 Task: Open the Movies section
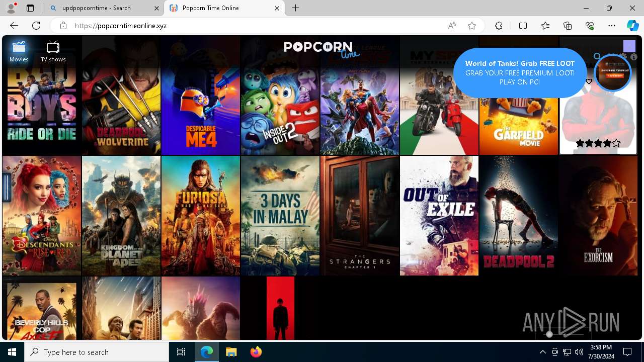[x=19, y=52]
